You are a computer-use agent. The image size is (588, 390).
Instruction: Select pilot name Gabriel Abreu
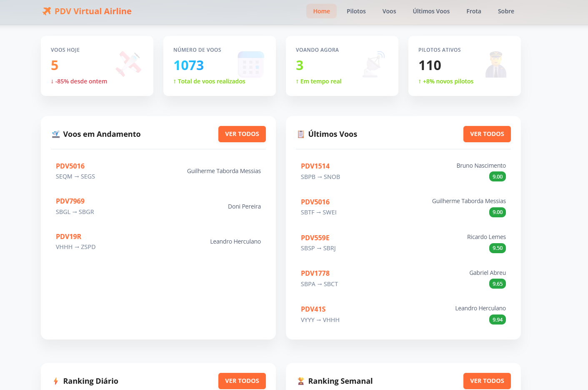coord(487,273)
